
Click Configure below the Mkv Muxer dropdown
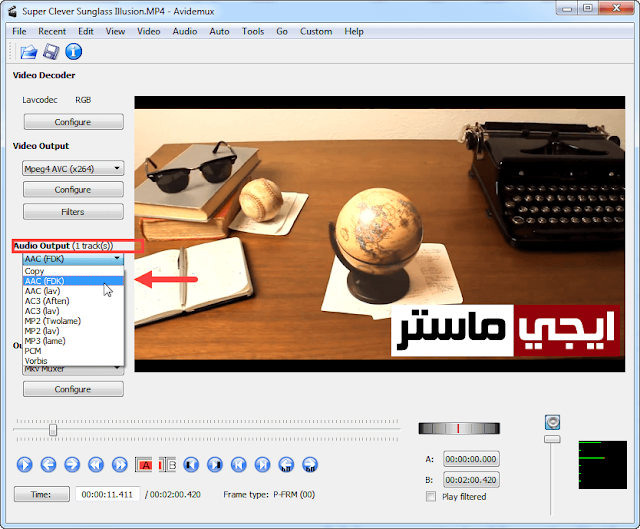[x=73, y=389]
